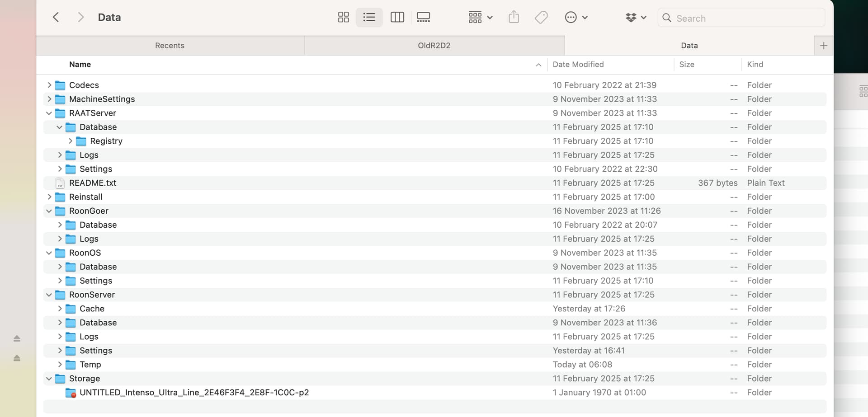
Task: Switch to gallery view
Action: point(424,17)
